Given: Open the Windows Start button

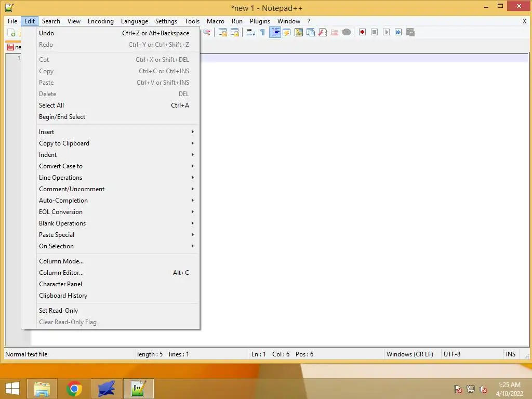Looking at the screenshot, I should tap(12, 389).
